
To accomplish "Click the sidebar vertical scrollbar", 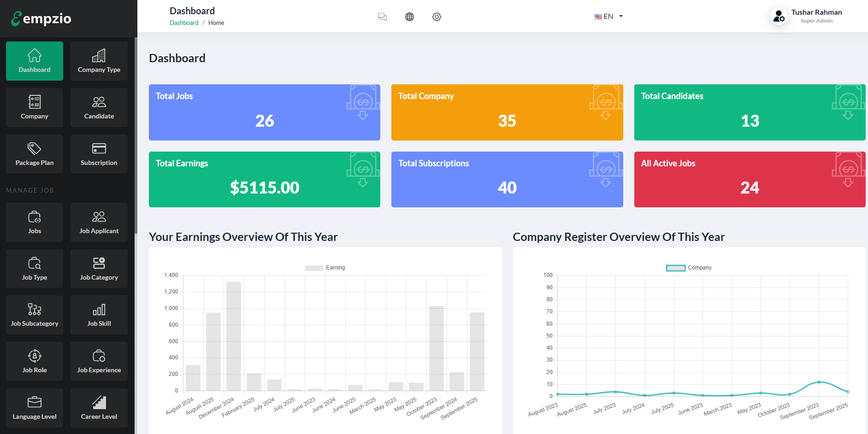I will coord(136,138).
